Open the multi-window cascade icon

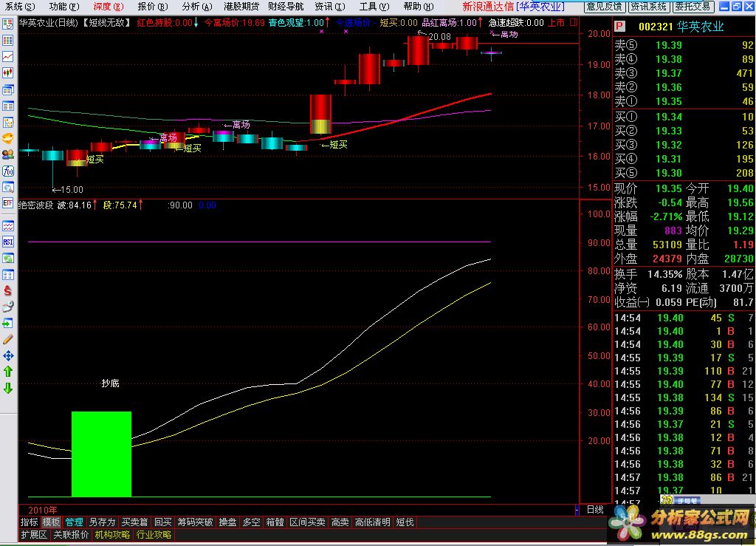pos(7,89)
